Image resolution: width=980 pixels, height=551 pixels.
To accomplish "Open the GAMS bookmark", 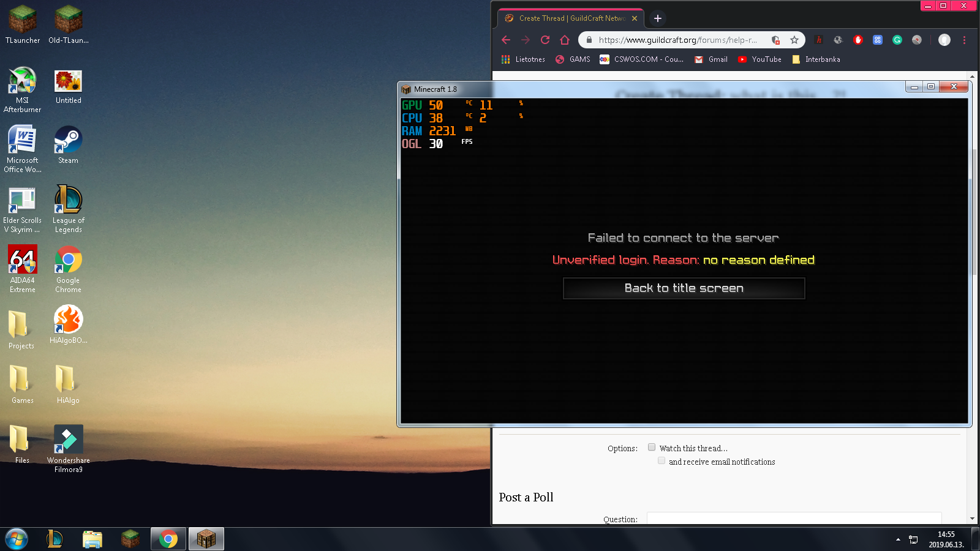I will tap(573, 59).
